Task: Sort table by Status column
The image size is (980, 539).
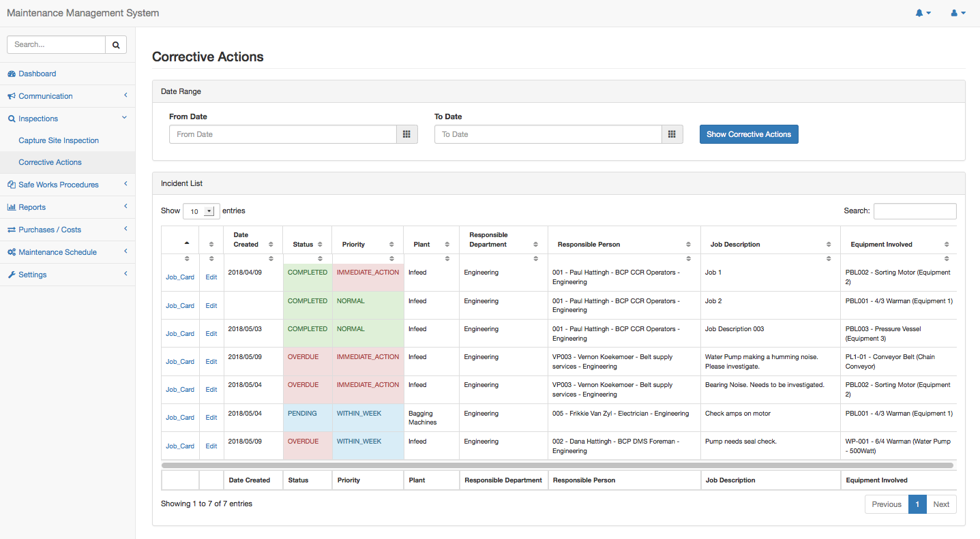Action: coord(307,244)
